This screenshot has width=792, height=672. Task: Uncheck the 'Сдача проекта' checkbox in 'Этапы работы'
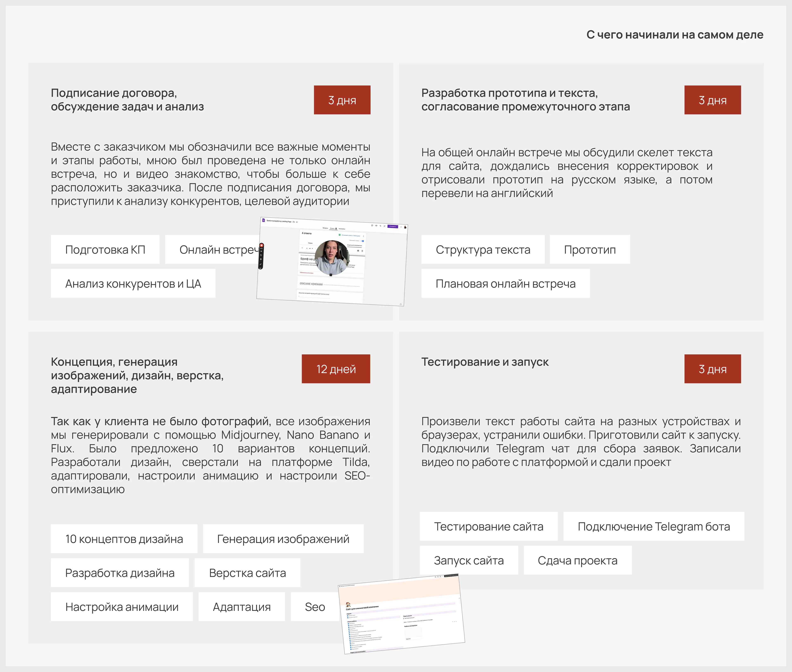click(x=351, y=649)
